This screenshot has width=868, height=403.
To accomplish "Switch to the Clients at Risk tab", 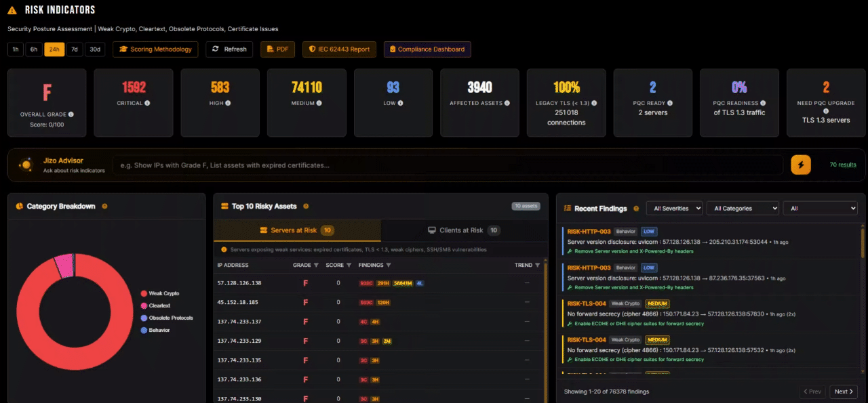I will click(463, 230).
